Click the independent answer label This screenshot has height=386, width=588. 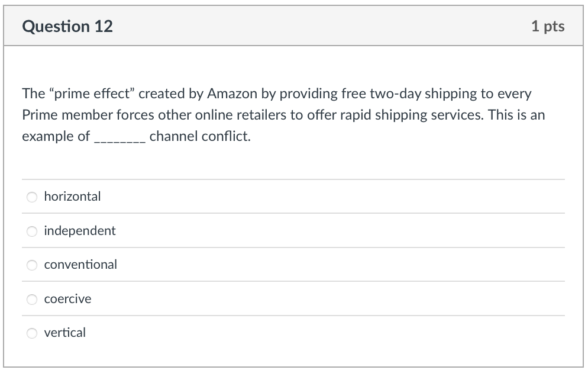tap(80, 231)
